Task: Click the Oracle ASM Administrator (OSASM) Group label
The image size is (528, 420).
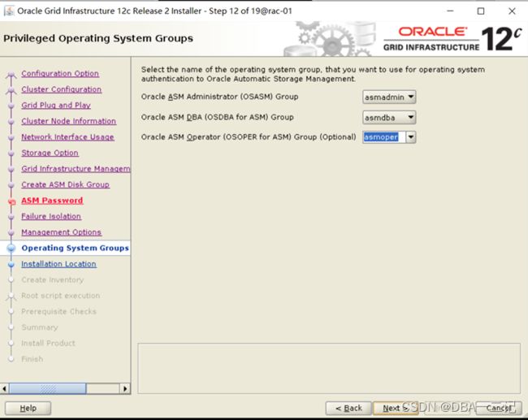Action: (219, 97)
